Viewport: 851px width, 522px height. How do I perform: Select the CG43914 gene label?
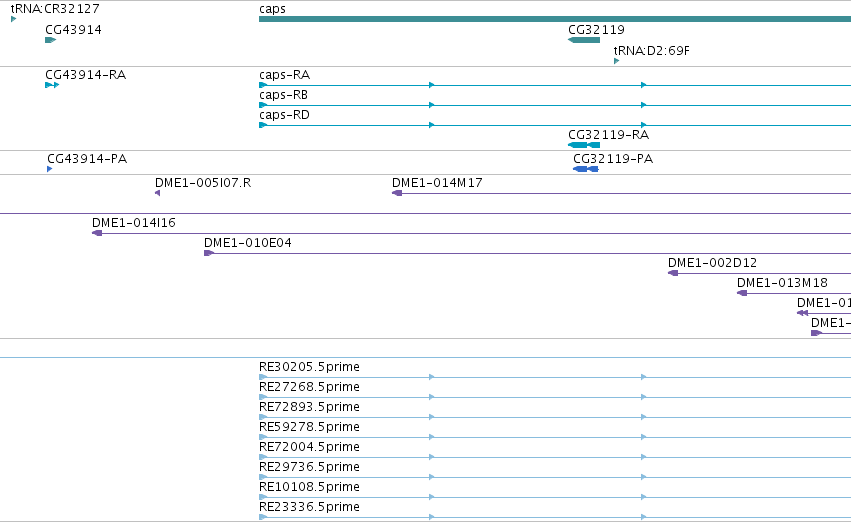[73, 29]
